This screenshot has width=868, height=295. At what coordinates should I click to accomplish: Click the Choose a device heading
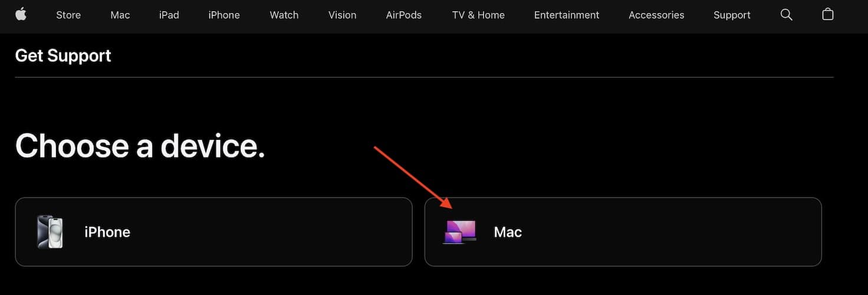(140, 145)
